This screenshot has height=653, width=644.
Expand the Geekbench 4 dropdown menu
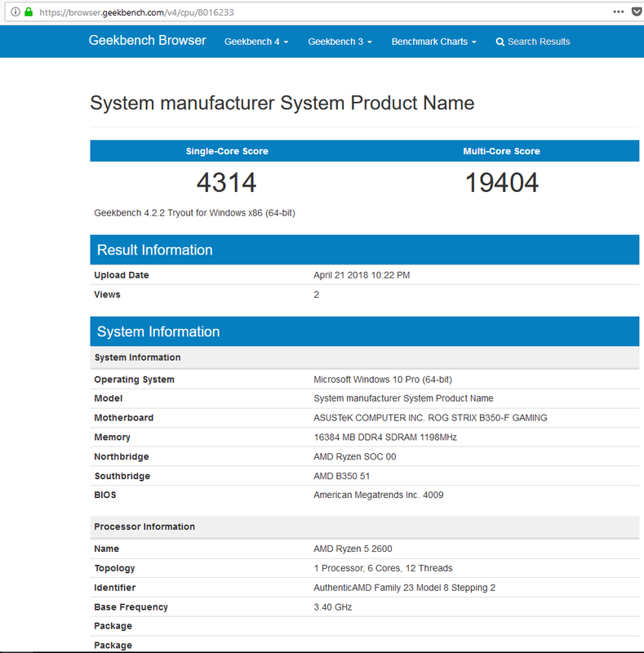[x=256, y=42]
